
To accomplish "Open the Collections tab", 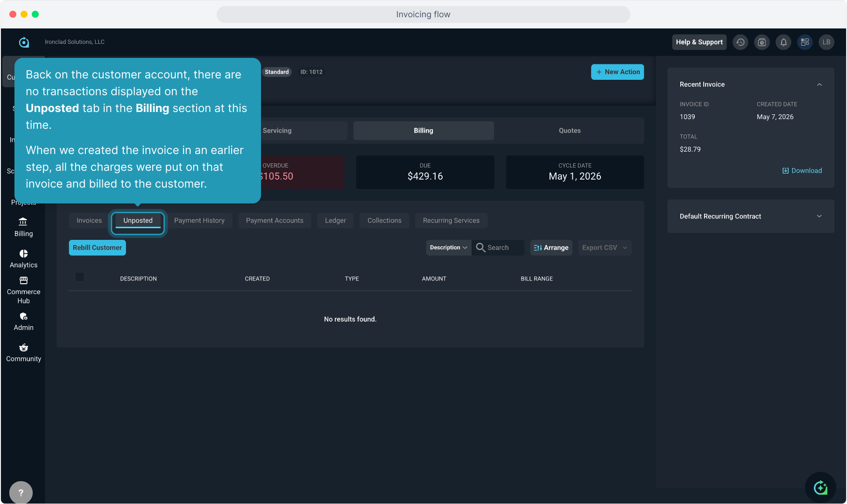I will 384,220.
